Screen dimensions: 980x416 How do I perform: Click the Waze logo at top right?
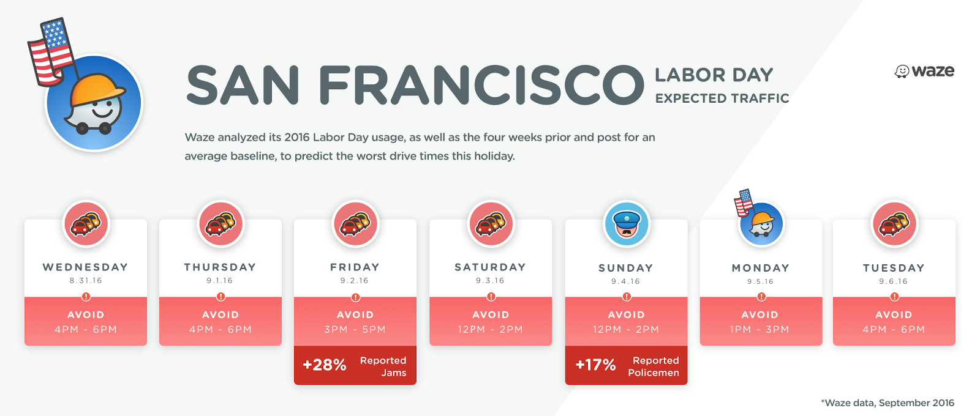pos(924,72)
